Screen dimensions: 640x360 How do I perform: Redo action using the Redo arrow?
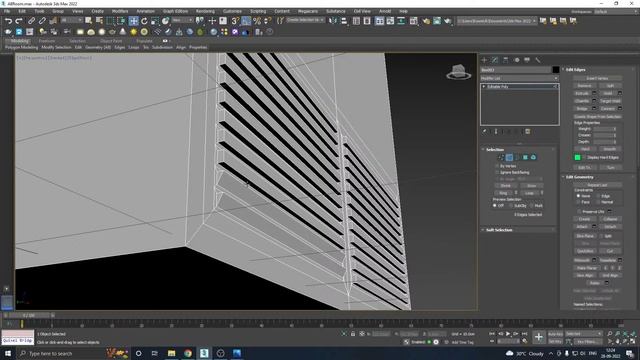[19, 21]
